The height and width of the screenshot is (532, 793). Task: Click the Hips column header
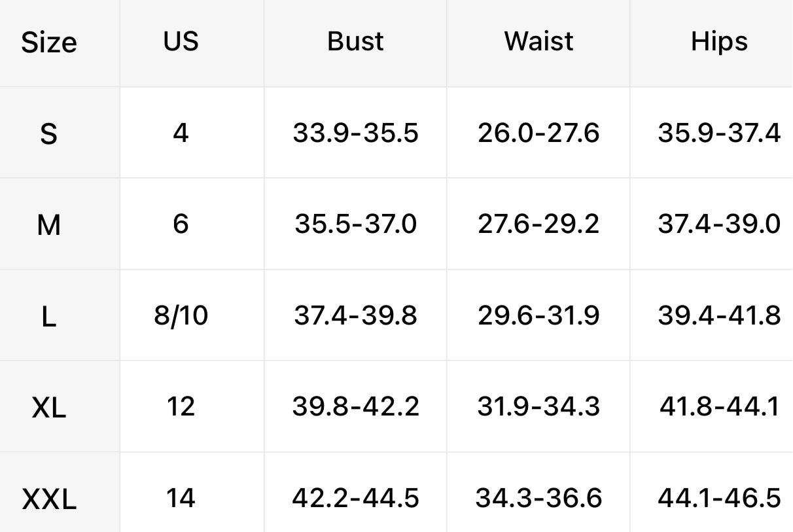[719, 41]
